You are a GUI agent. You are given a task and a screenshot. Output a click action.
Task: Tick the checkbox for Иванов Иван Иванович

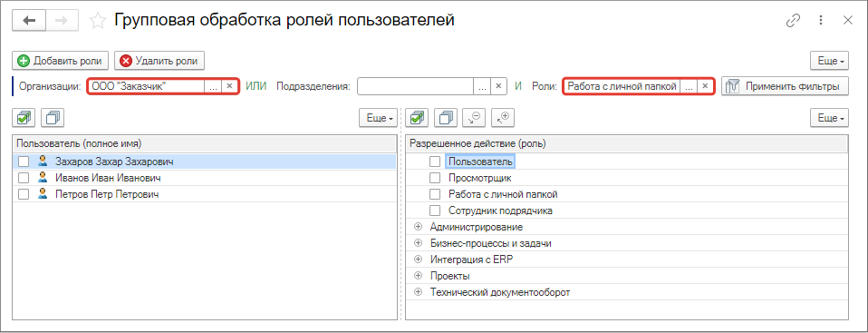tap(24, 179)
